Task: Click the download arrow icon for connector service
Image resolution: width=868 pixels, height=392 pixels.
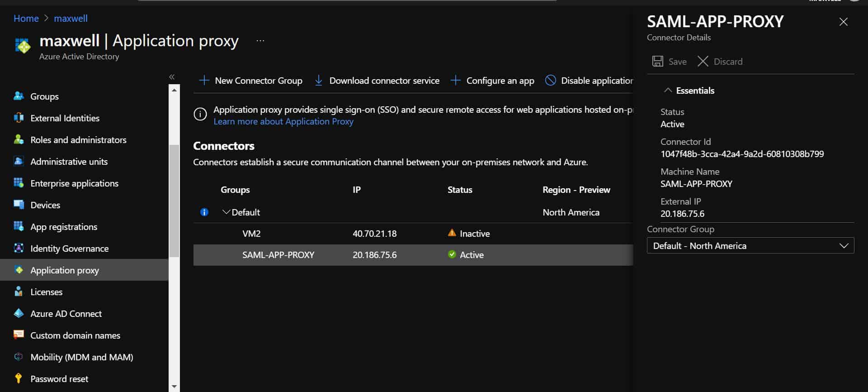Action: 319,81
